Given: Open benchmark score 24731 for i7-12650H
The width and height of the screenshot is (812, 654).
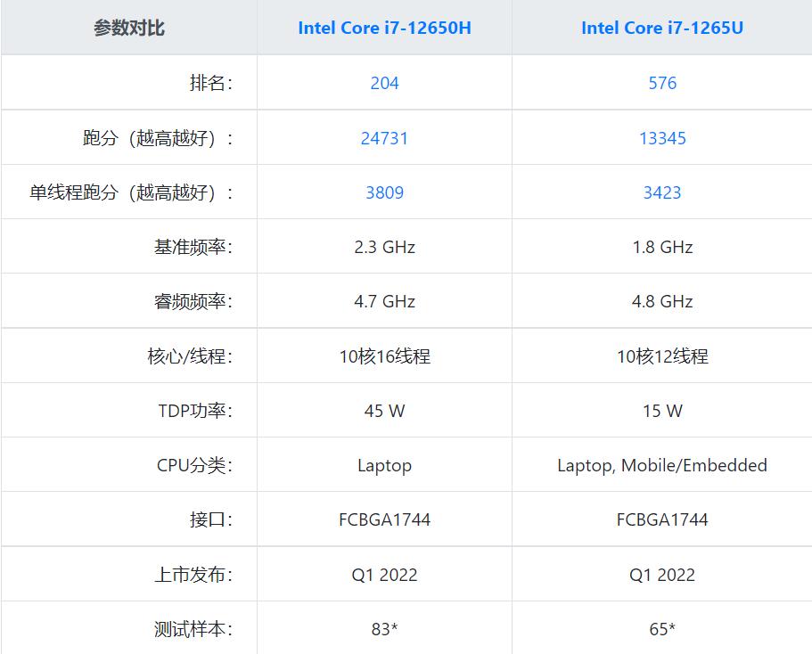Looking at the screenshot, I should (x=383, y=138).
